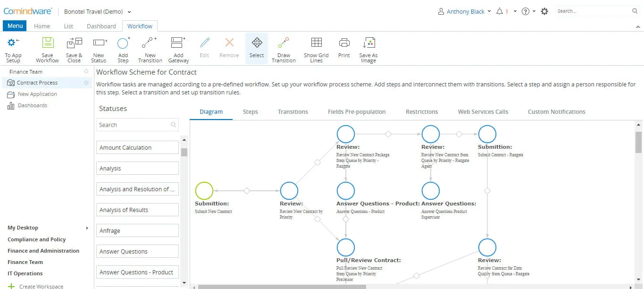Activate the Select tool
This screenshot has width=644, height=289.
pyautogui.click(x=257, y=48)
